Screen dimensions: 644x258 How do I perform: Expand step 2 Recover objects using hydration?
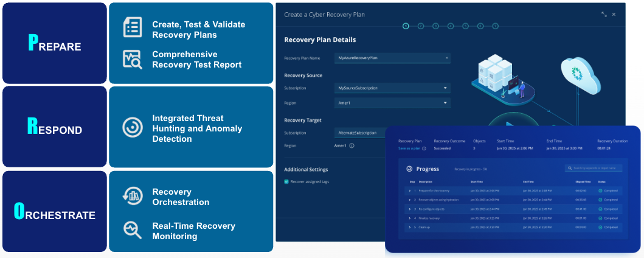point(410,200)
